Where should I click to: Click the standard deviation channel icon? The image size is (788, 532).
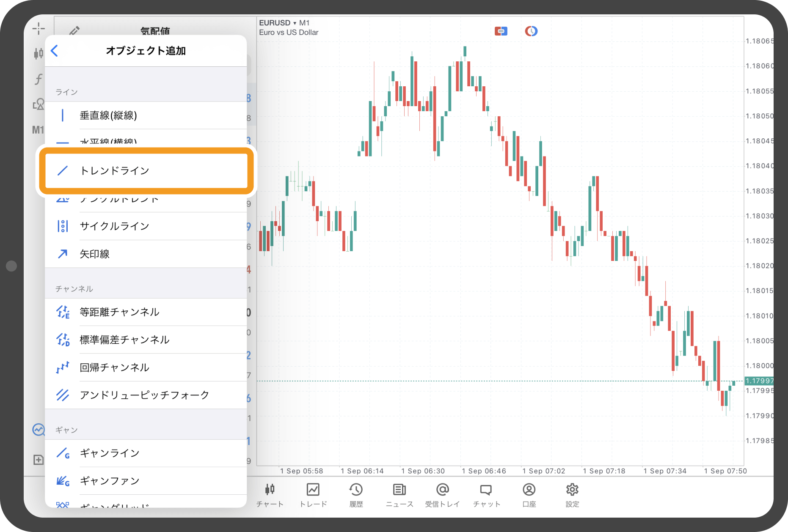pos(63,340)
